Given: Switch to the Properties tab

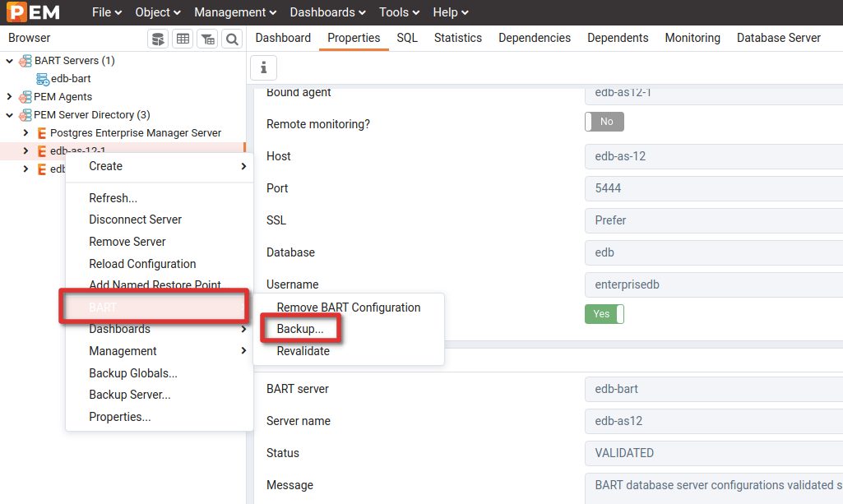Looking at the screenshot, I should pyautogui.click(x=354, y=38).
